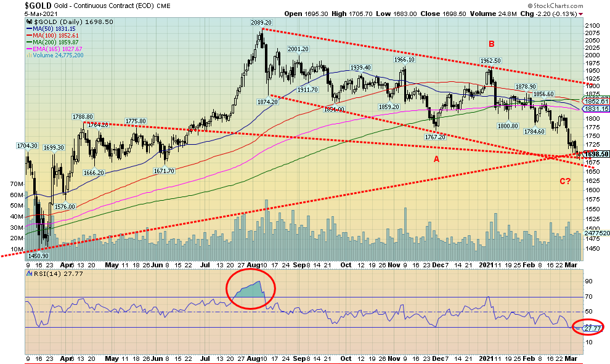The image size is (610, 364).
Task: Click the red wave label A
Action: click(436, 158)
